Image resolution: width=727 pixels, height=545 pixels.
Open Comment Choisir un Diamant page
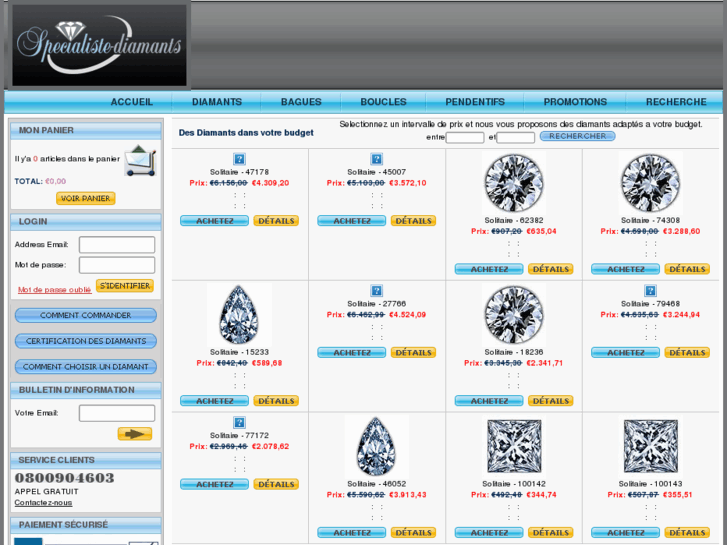tap(86, 367)
